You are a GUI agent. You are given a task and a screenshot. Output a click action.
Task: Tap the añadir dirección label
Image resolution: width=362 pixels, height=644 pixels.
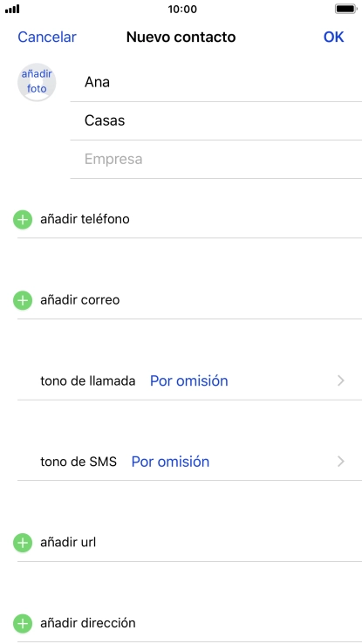tap(88, 623)
